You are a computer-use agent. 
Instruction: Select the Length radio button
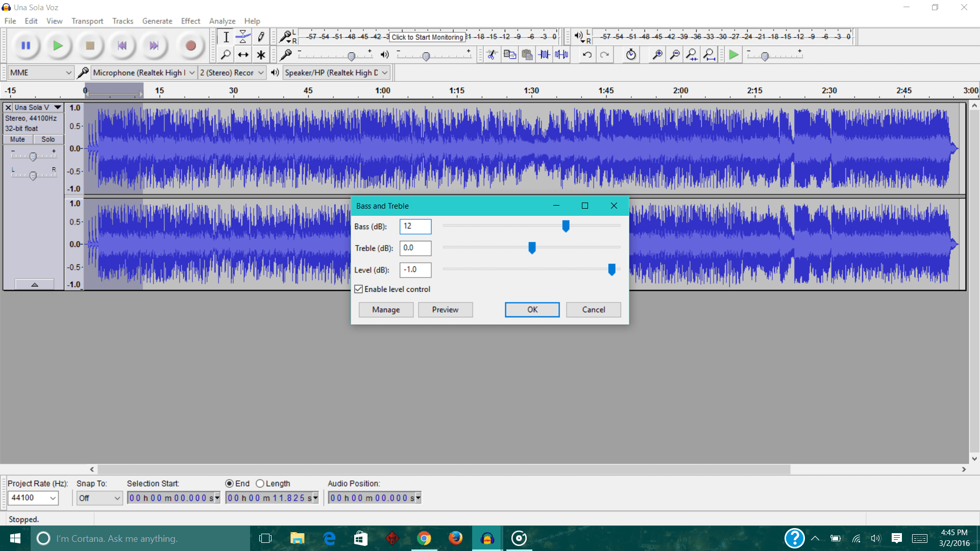[260, 484]
